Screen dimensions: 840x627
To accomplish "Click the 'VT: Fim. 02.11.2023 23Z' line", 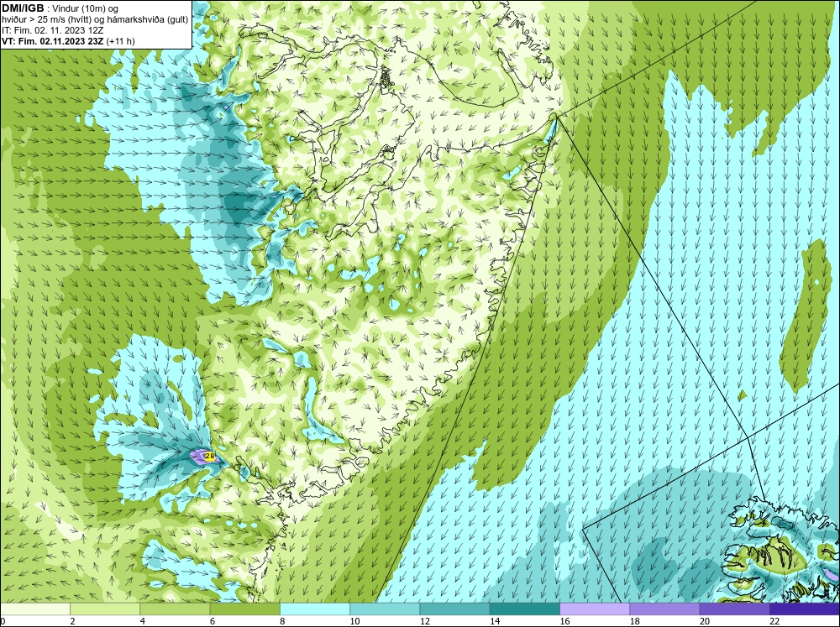I will pyautogui.click(x=53, y=41).
